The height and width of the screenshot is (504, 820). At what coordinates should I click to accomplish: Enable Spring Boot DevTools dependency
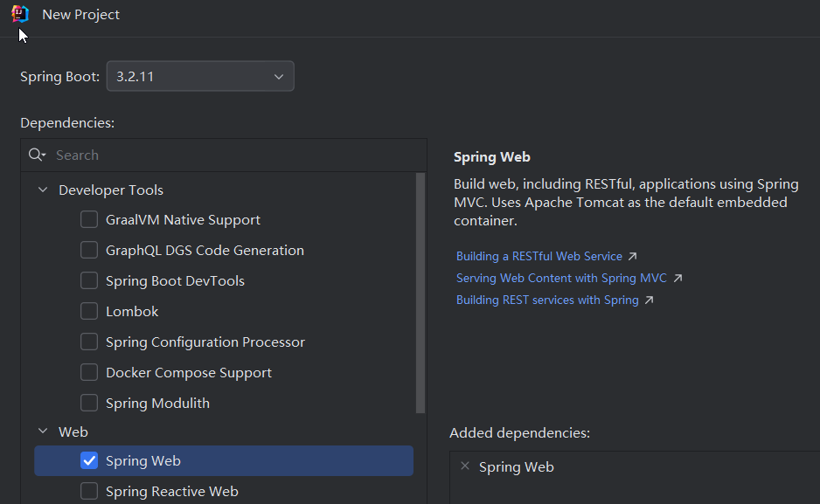pos(89,280)
